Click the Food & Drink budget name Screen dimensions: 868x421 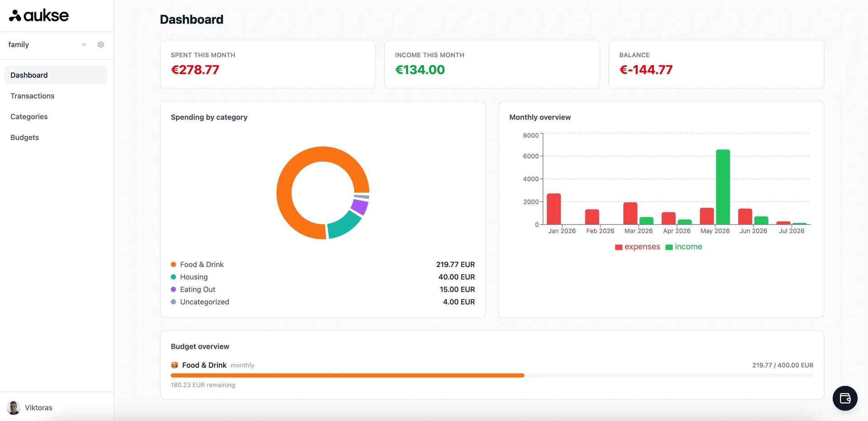[204, 365]
